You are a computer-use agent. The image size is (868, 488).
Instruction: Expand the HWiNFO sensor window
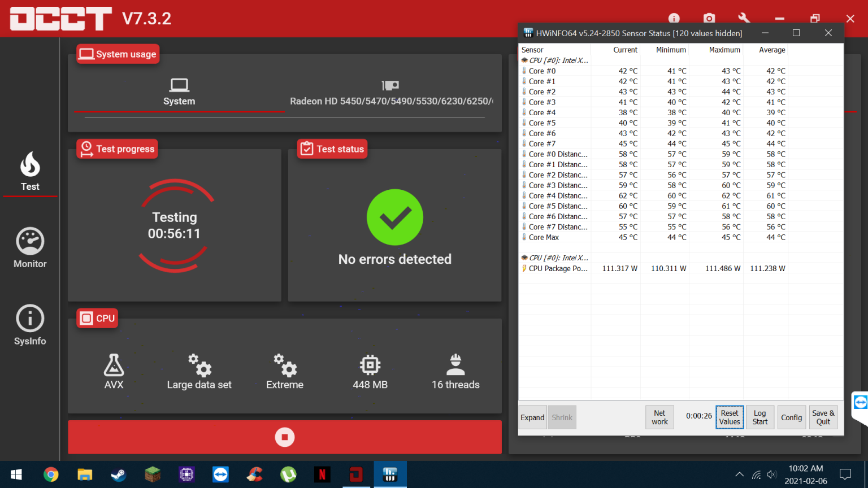532,417
